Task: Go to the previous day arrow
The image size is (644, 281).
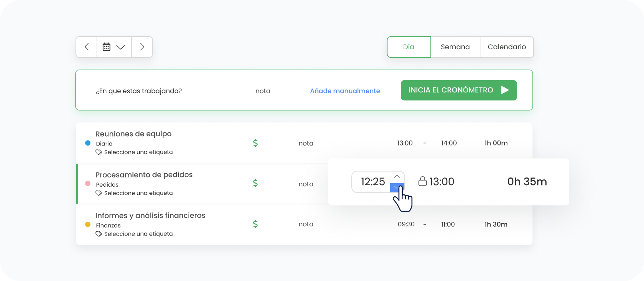Action: (87, 47)
